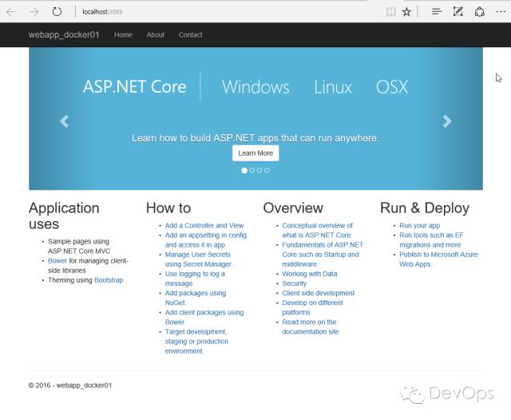The height and width of the screenshot is (420, 511).
Task: Open the Hub lines icon
Action: pos(437,12)
